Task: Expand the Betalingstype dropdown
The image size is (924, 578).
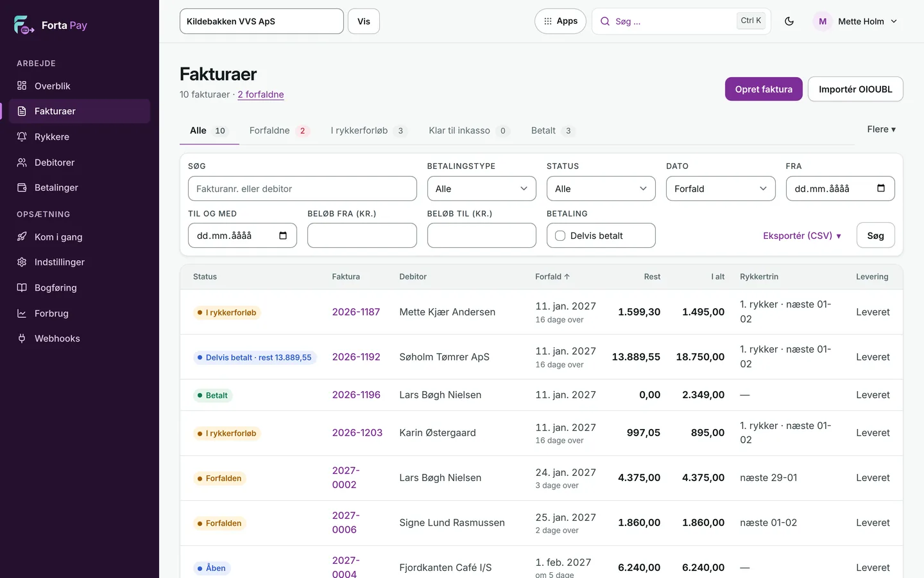Action: [x=481, y=189]
